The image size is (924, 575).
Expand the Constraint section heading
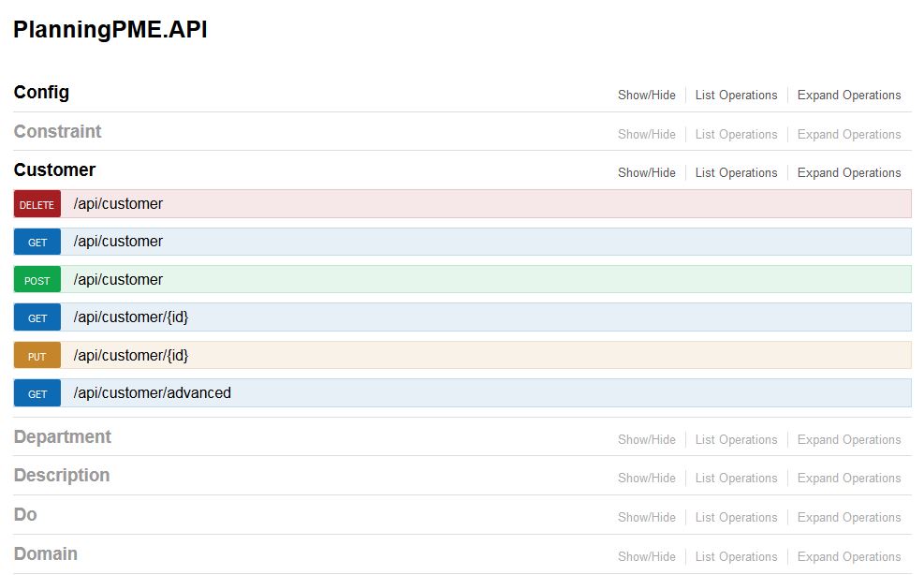[x=57, y=132]
